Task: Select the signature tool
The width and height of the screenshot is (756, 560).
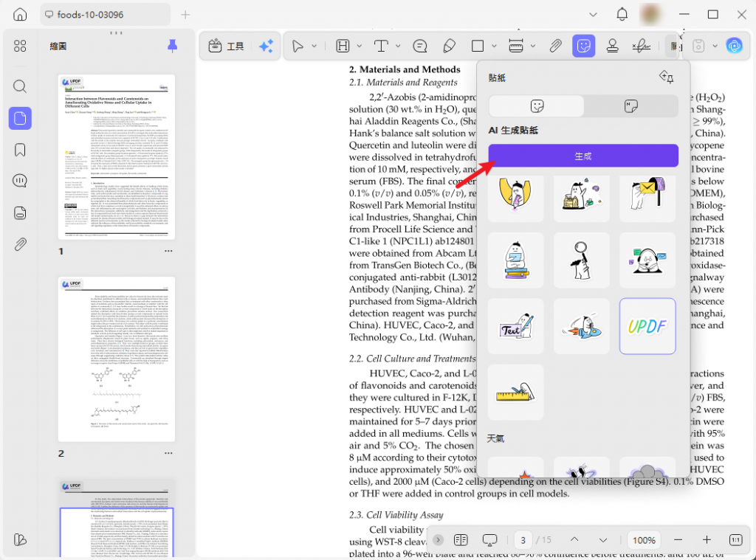Action: 642,46
